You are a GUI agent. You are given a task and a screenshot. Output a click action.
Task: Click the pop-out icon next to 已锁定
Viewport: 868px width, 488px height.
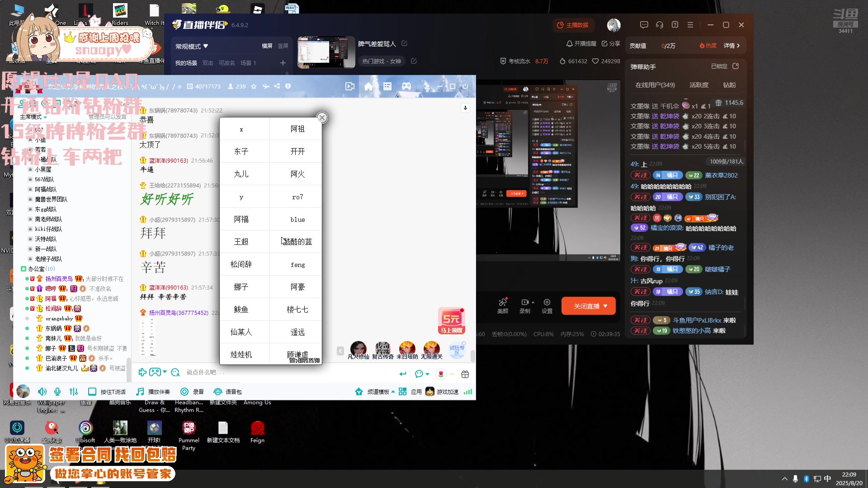736,66
